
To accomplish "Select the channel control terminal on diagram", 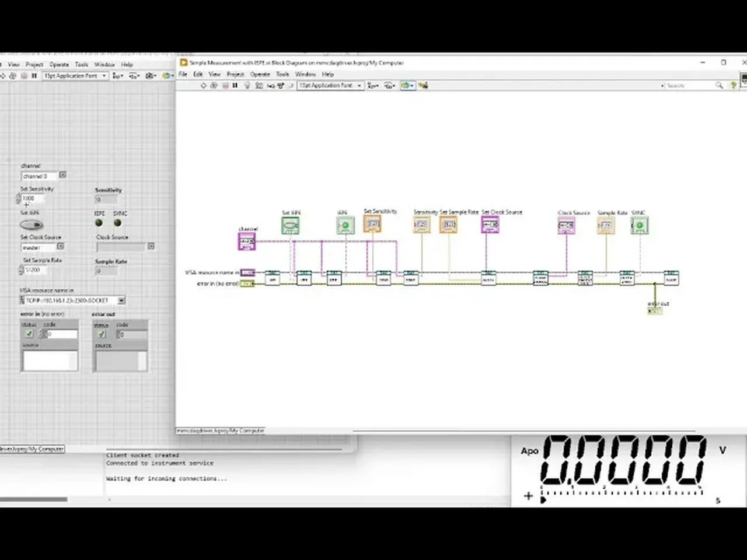I will (x=247, y=241).
